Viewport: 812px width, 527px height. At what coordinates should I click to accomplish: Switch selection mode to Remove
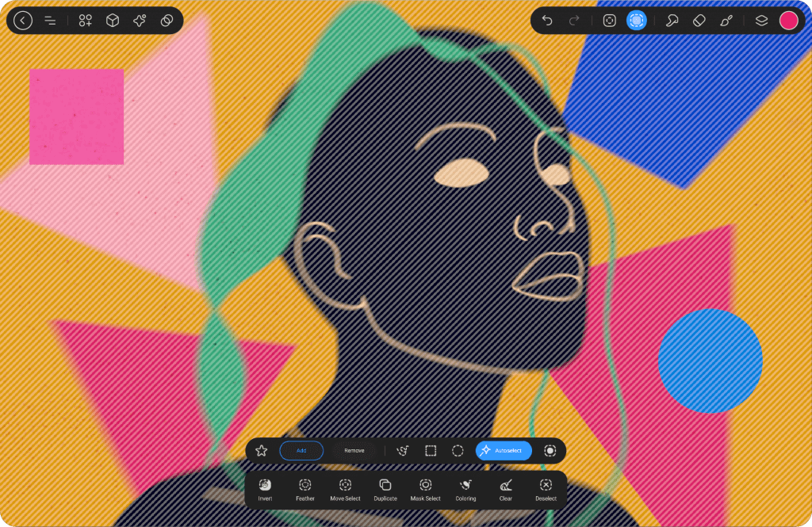pyautogui.click(x=354, y=450)
